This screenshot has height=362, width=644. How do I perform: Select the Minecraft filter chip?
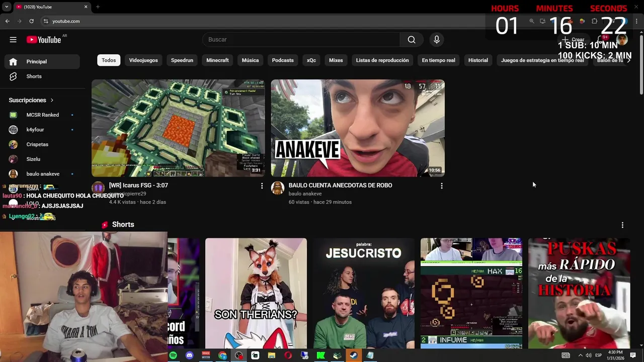(x=217, y=60)
